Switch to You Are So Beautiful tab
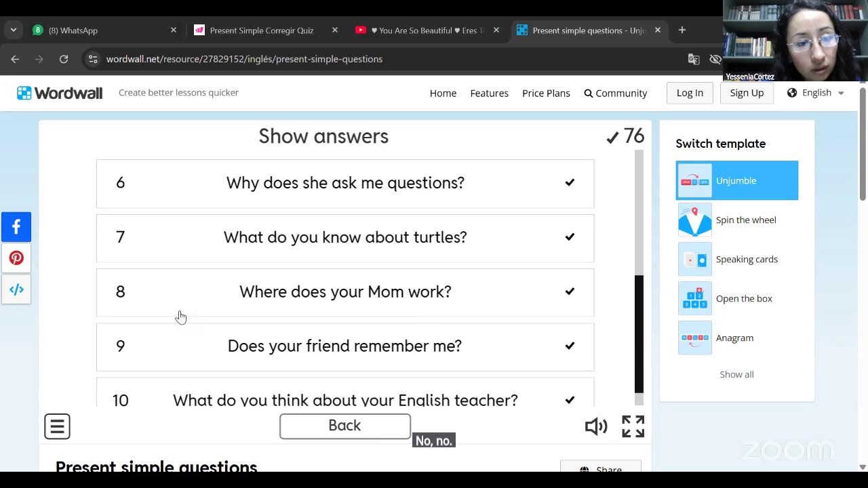Image resolution: width=868 pixels, height=488 pixels. [427, 30]
